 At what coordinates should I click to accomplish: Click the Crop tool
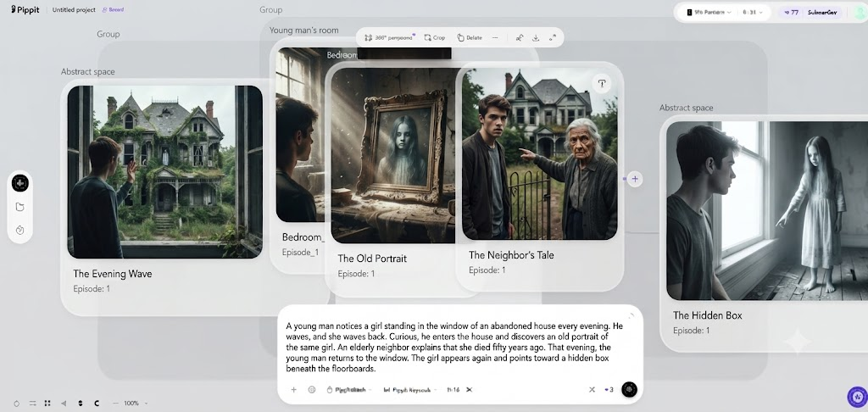click(x=435, y=37)
